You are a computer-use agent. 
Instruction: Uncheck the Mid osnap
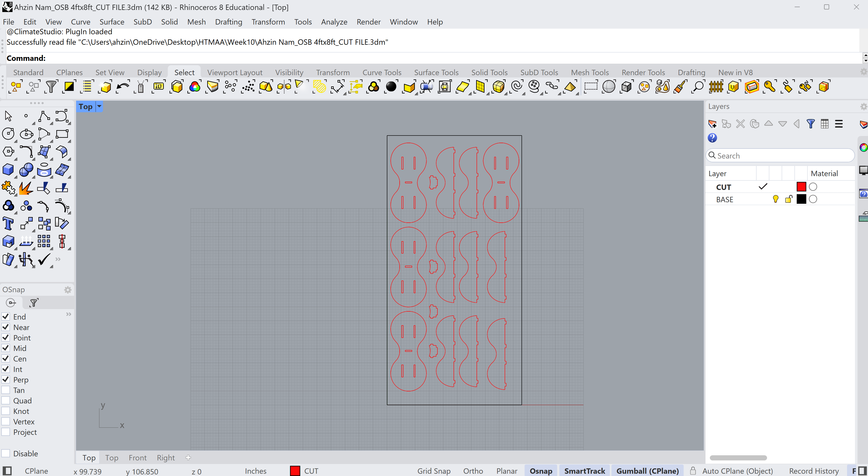(5, 348)
